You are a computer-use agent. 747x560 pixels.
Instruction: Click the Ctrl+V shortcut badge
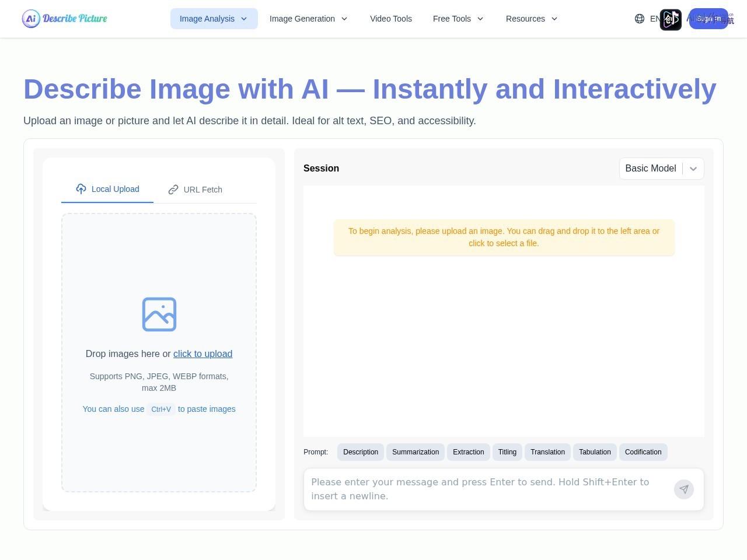click(161, 409)
